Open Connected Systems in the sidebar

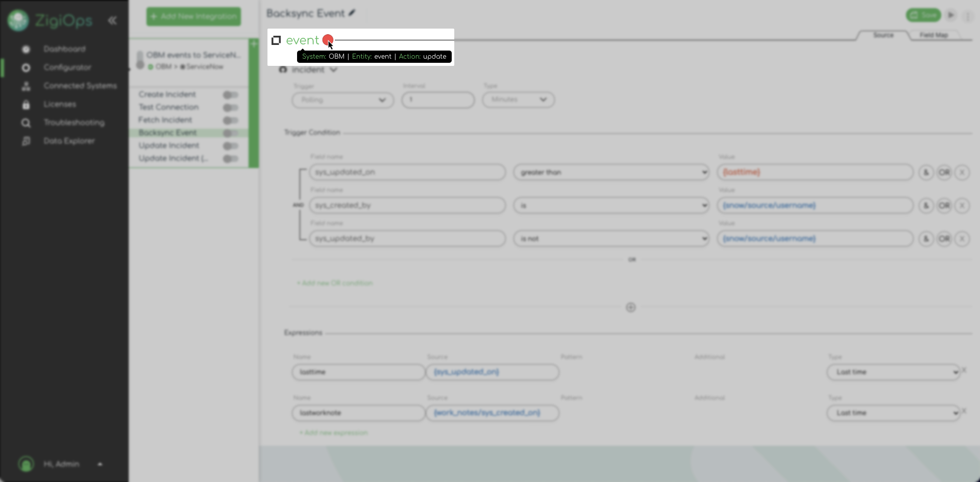(80, 86)
